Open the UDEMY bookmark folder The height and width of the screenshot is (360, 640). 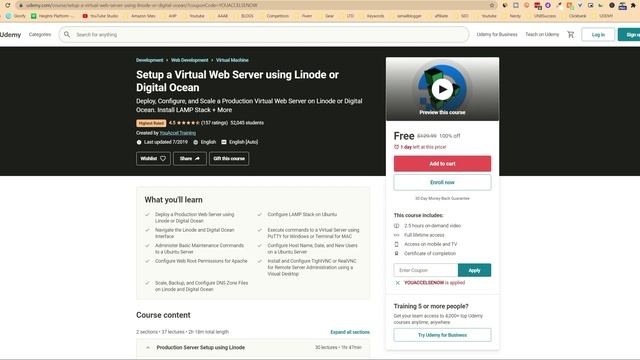pos(602,16)
